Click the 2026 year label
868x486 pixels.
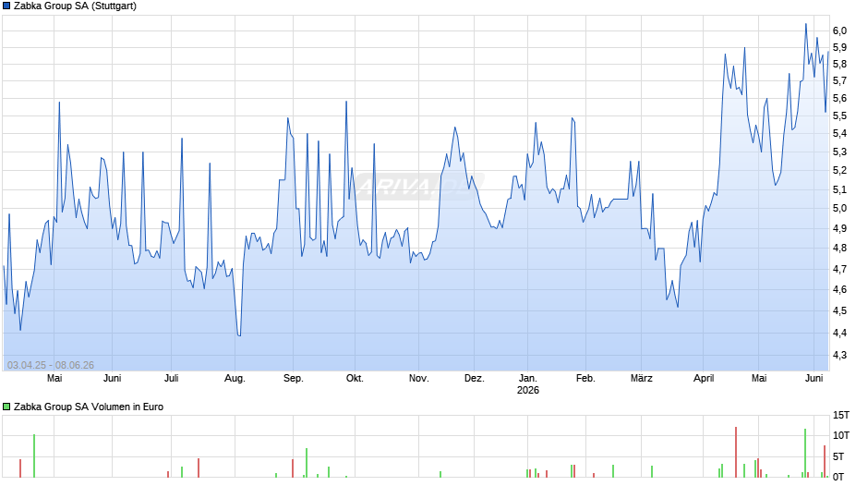coord(528,390)
